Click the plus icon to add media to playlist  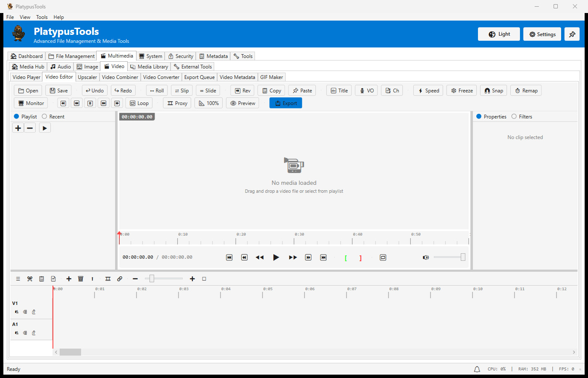click(18, 128)
